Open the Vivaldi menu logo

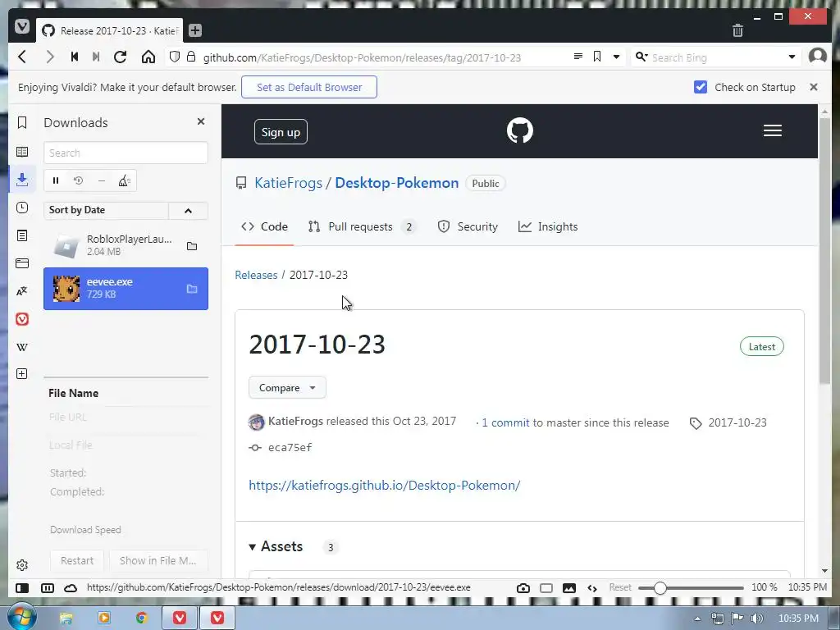pyautogui.click(x=22, y=26)
